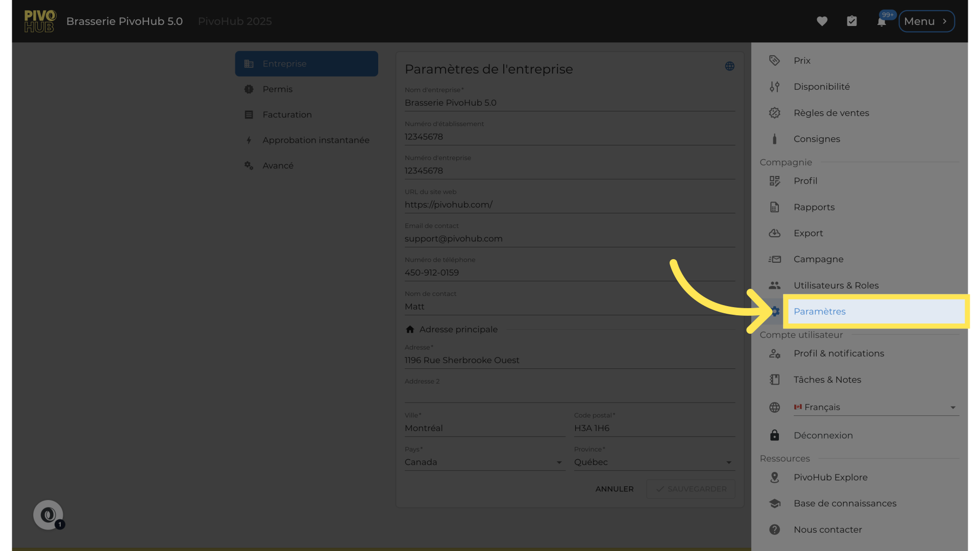This screenshot has height=551, width=980.
Task: Open Règles de ventes menu entry
Action: (x=859, y=113)
